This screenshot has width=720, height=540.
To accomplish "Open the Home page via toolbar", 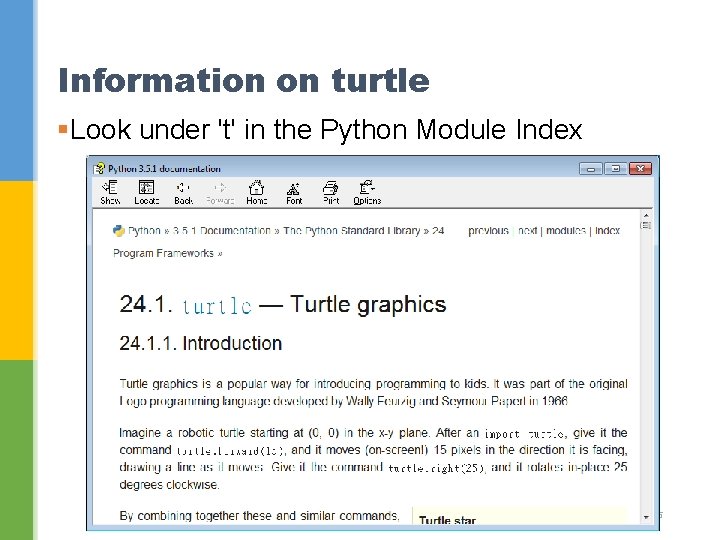I will pos(256,192).
